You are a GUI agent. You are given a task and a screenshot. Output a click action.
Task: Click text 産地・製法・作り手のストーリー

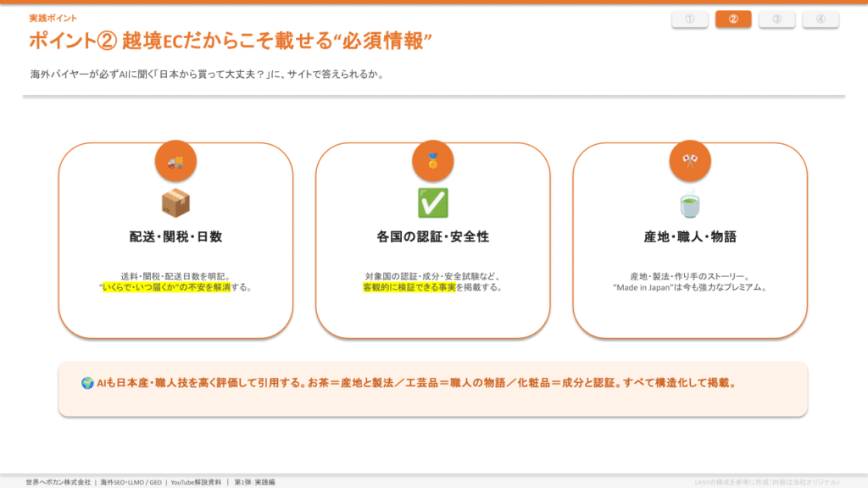[690, 276]
